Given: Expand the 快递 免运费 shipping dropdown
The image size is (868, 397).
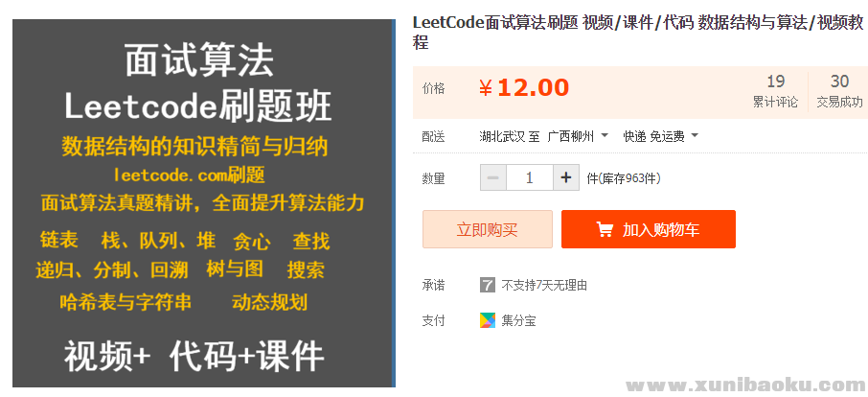Looking at the screenshot, I should coord(660,136).
